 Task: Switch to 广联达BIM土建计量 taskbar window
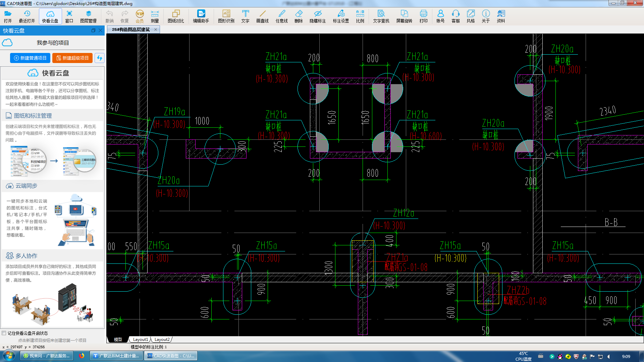point(116,356)
